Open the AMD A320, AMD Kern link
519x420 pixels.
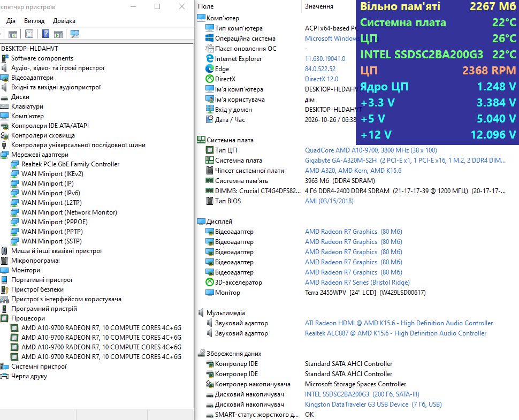coord(353,171)
